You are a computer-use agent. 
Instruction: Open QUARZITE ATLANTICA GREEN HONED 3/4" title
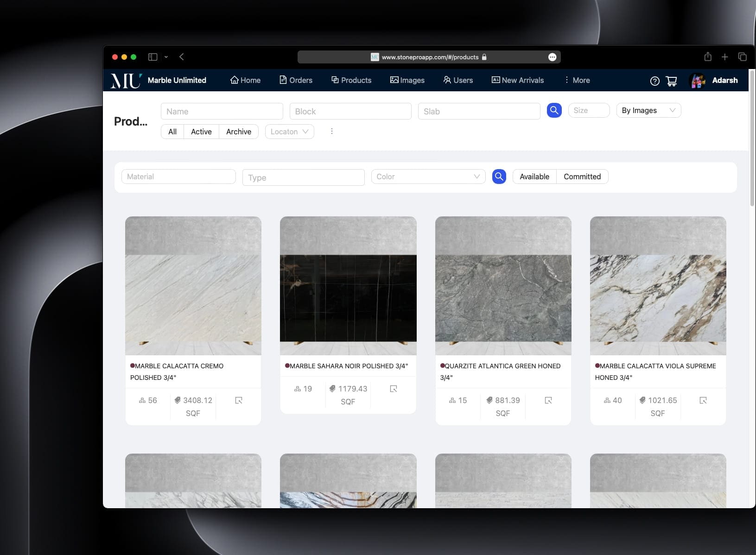pos(500,372)
